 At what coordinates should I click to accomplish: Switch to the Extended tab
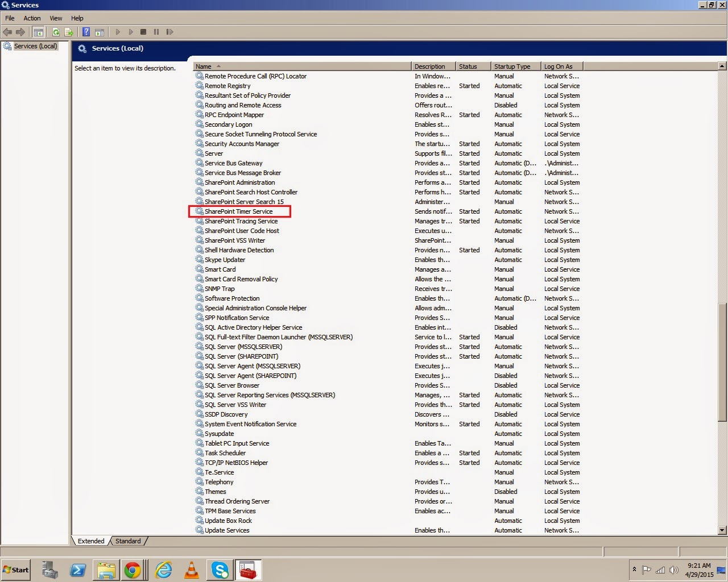tap(91, 541)
